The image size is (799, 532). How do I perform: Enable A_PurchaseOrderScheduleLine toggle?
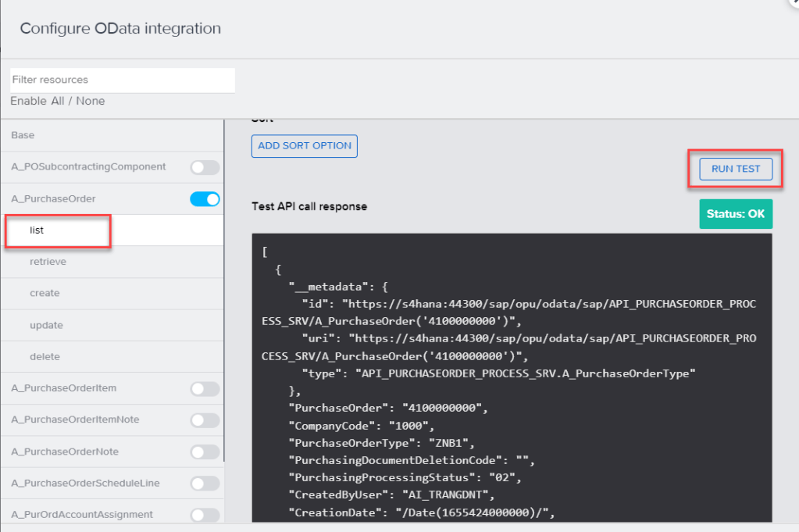point(205,484)
